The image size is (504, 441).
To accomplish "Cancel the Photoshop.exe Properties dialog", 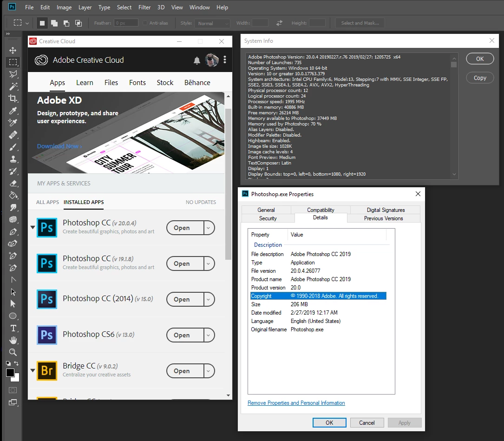I will (x=367, y=423).
